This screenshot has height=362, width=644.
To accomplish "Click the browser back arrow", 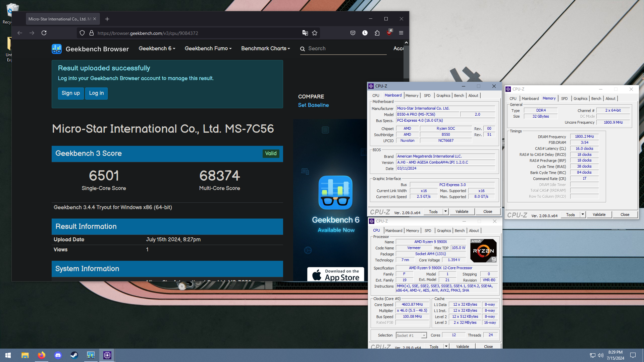I will [x=20, y=33].
